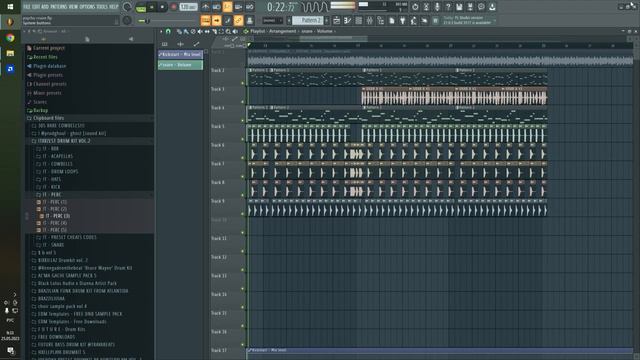The image size is (640, 360).
Task: Open the browser options menu arrow
Action: click(x=24, y=31)
